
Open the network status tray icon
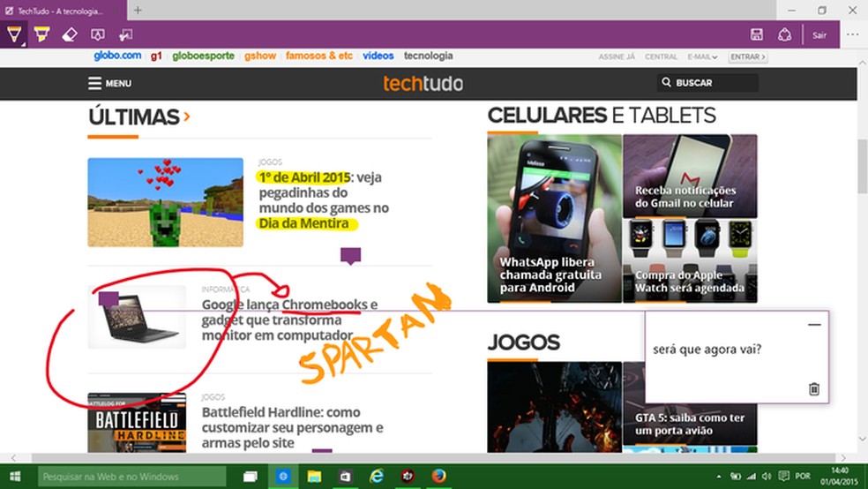752,477
